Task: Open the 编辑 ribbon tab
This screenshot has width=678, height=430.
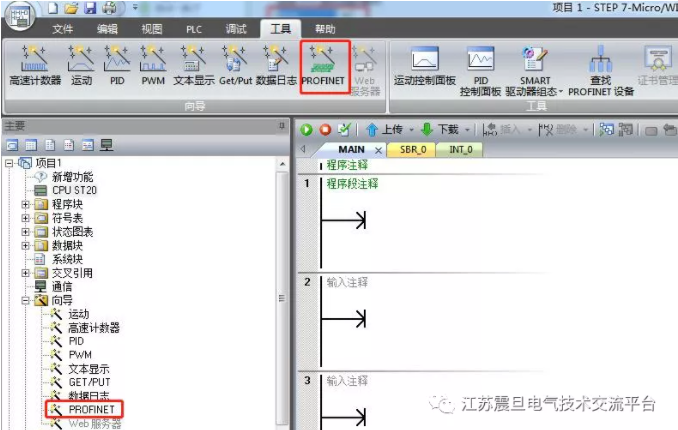Action: point(107,29)
